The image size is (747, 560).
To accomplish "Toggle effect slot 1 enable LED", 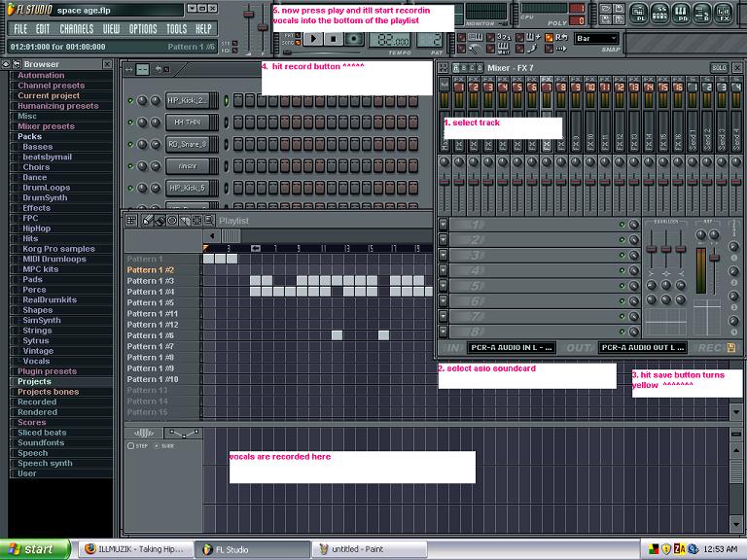I will pyautogui.click(x=622, y=225).
